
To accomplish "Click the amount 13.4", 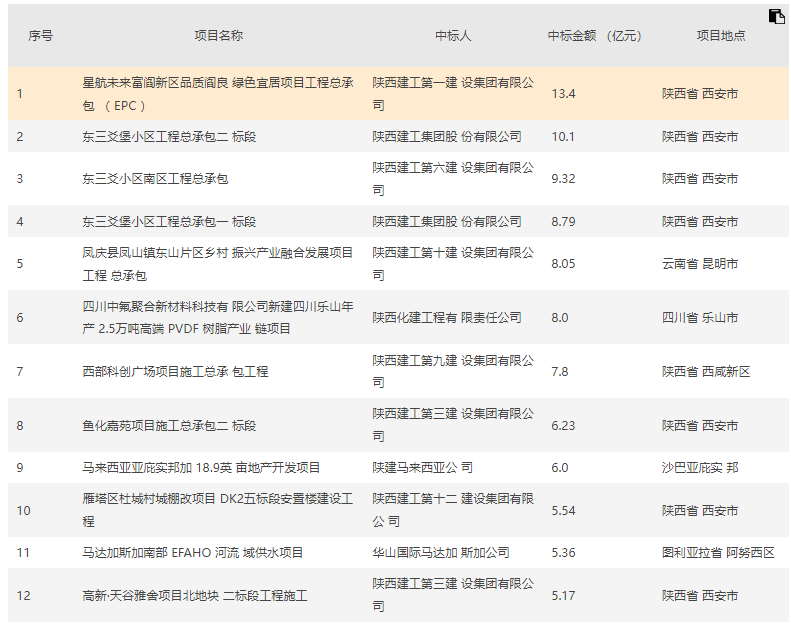I will 563,94.
